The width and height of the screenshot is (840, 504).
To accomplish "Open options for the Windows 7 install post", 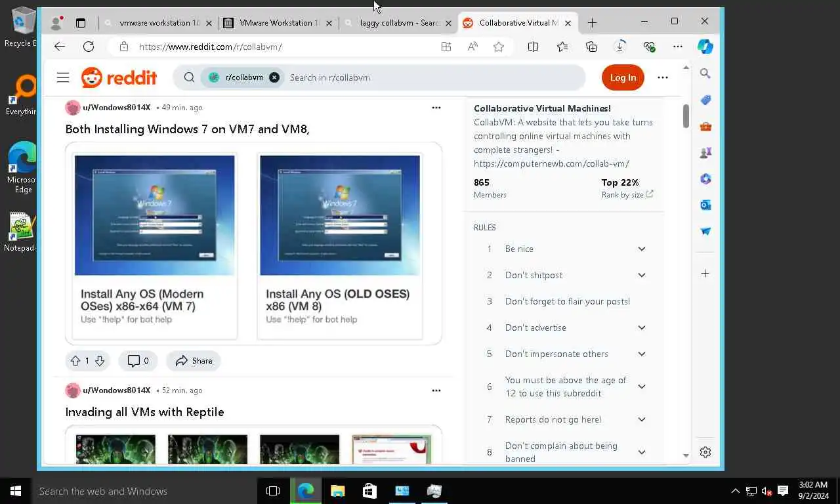I will [x=436, y=108].
